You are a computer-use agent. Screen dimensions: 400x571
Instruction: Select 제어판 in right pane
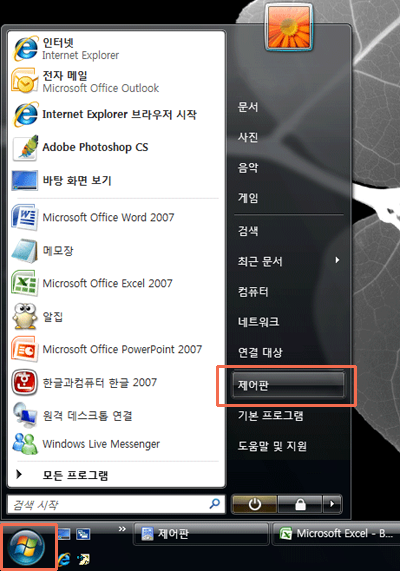click(288, 385)
